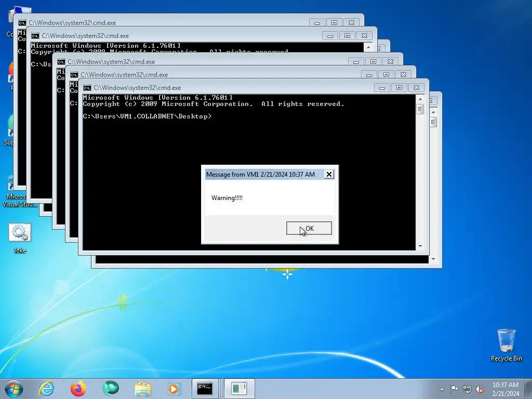Open the Windows Start menu

14,389
